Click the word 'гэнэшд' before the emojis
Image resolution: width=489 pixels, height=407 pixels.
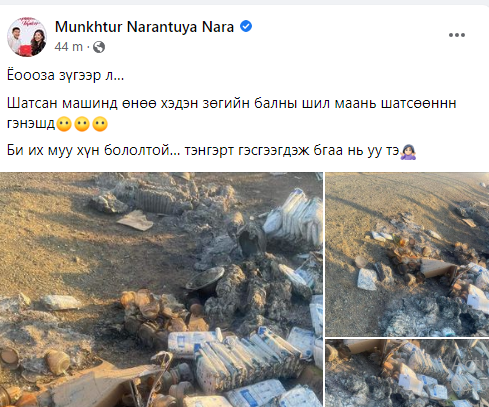pos(31,124)
